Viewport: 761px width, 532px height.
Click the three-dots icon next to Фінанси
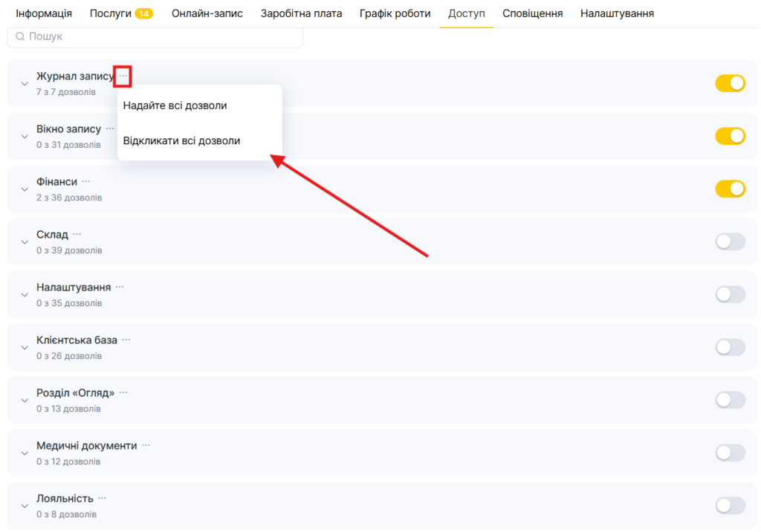point(86,181)
